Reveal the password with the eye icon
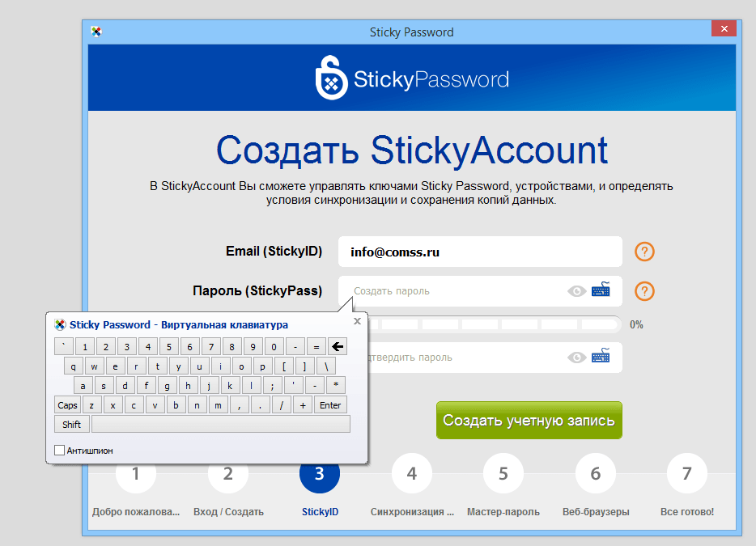 pyautogui.click(x=578, y=290)
